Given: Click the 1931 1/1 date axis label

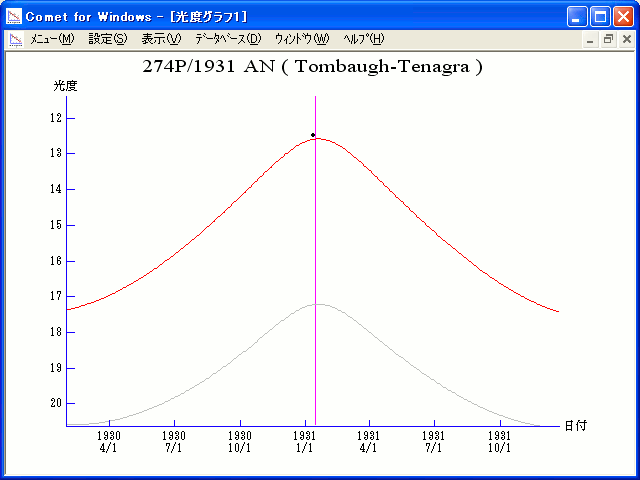Looking at the screenshot, I should click(x=304, y=442).
